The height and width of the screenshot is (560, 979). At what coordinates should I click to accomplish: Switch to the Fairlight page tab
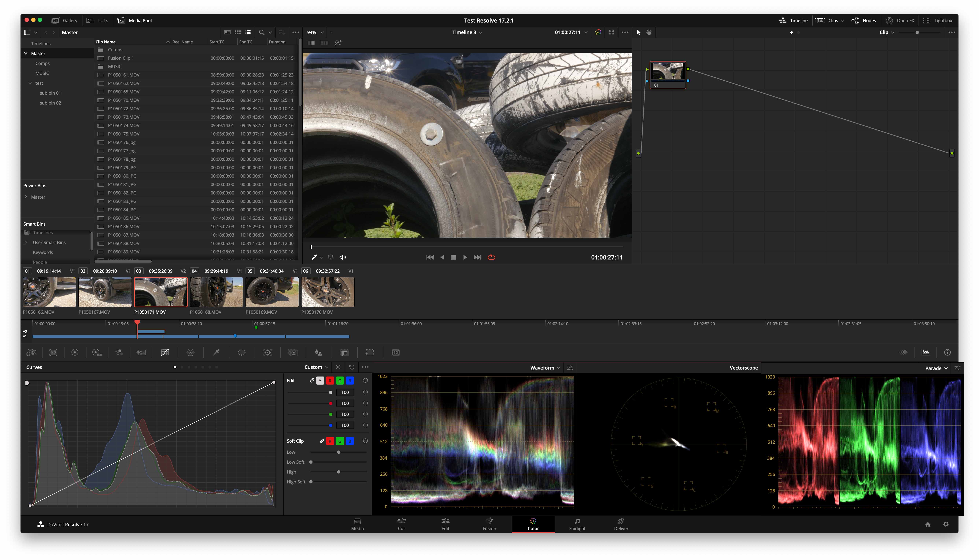[x=577, y=524]
